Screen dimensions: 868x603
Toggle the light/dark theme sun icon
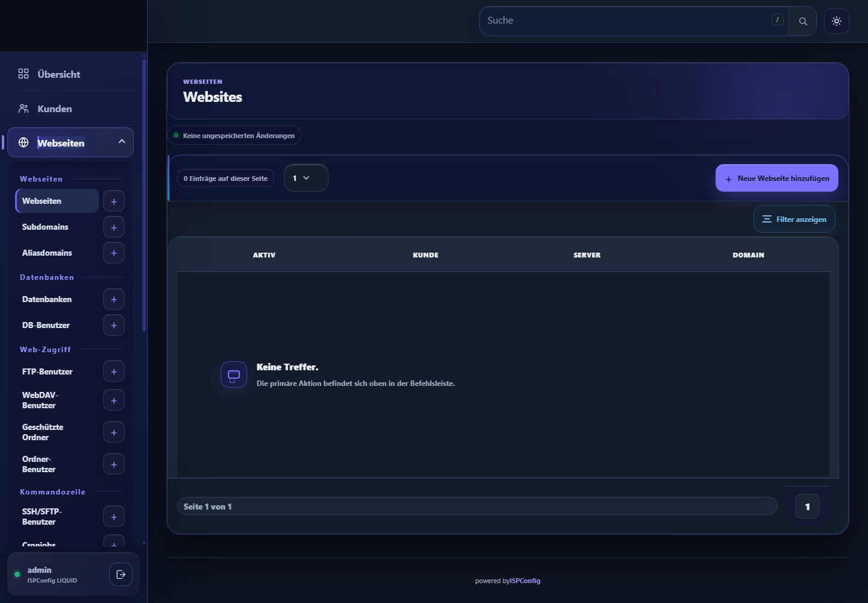click(x=837, y=21)
